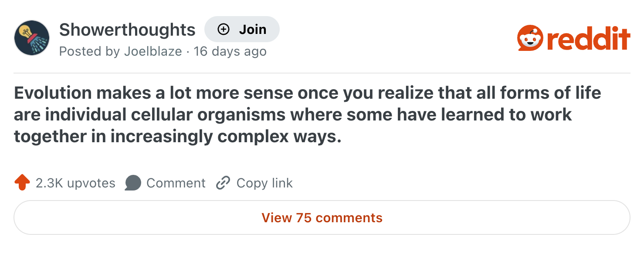Upvote the post with the orange arrow
The width and height of the screenshot is (644, 254).
pos(22,183)
